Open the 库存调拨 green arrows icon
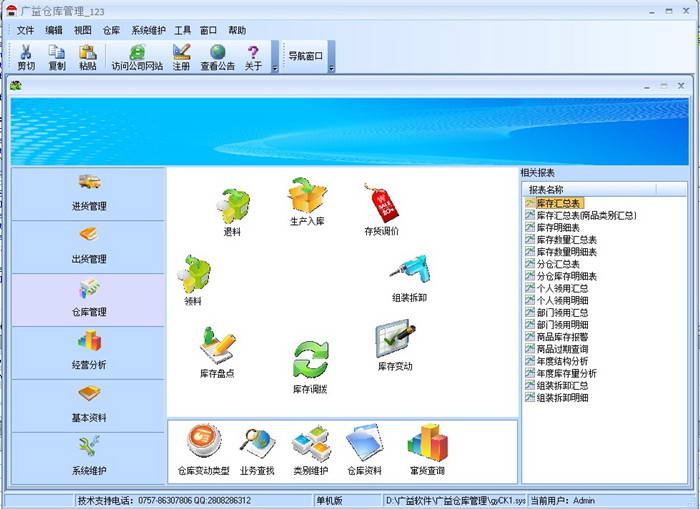The width and height of the screenshot is (700, 509). click(310, 360)
